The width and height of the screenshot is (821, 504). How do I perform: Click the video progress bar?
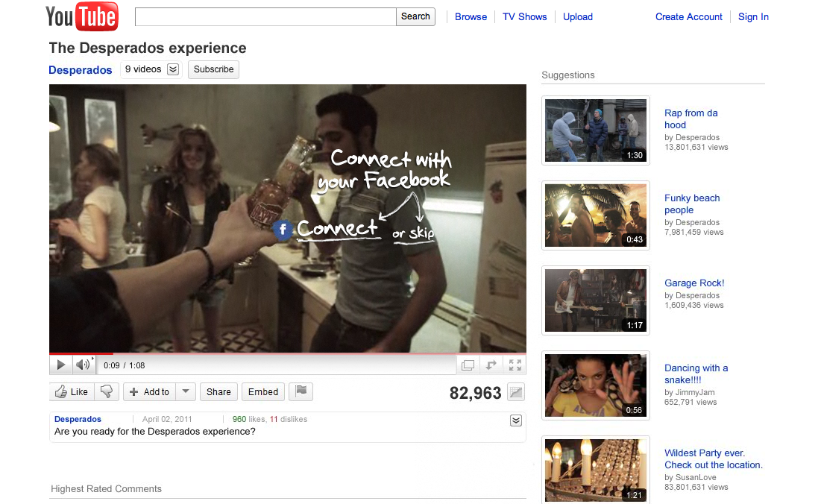pyautogui.click(x=287, y=353)
